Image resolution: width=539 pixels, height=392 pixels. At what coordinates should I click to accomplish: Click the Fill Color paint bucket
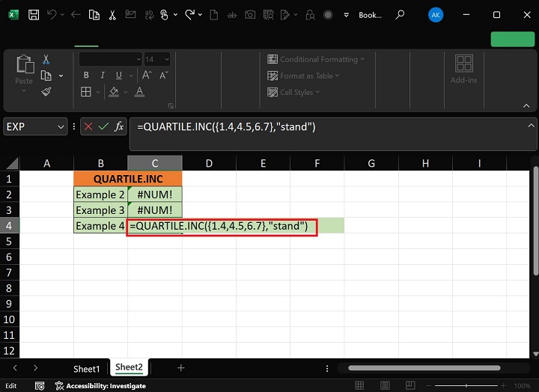114,92
